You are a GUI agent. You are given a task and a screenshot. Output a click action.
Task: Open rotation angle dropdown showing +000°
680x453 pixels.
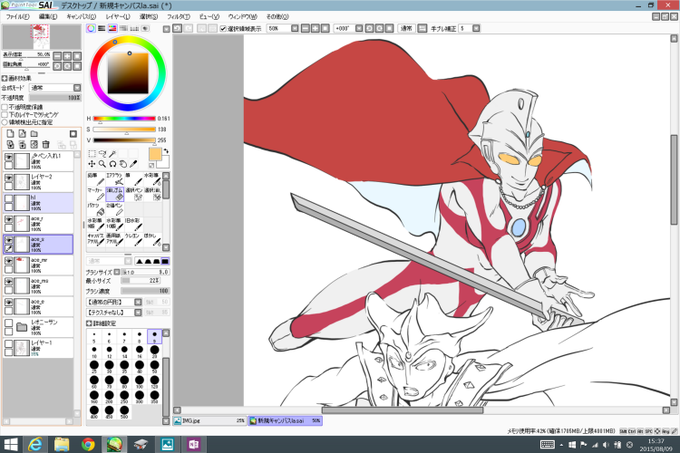coord(359,28)
